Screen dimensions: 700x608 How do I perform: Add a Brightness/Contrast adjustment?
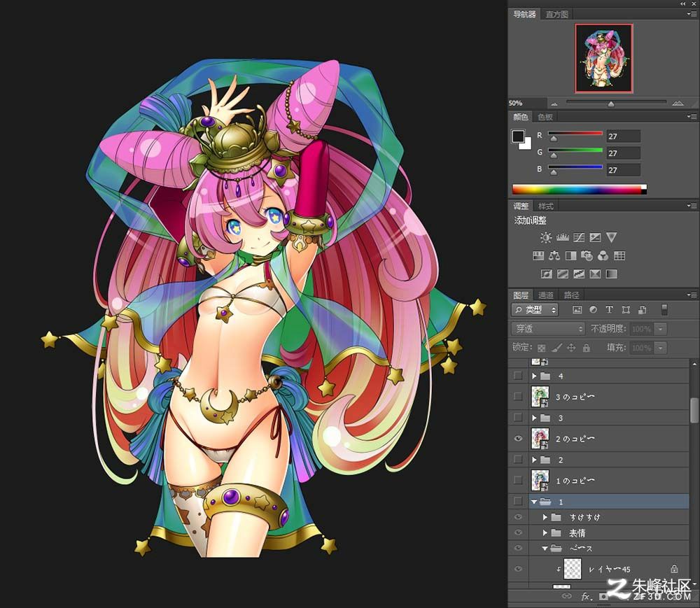point(545,237)
